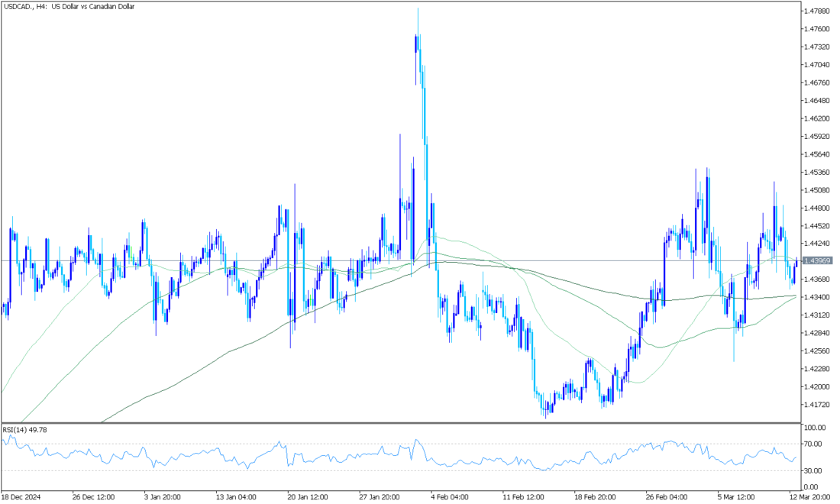840x504 pixels.
Task: Click the 1.42840 price axis label
Action: point(816,333)
